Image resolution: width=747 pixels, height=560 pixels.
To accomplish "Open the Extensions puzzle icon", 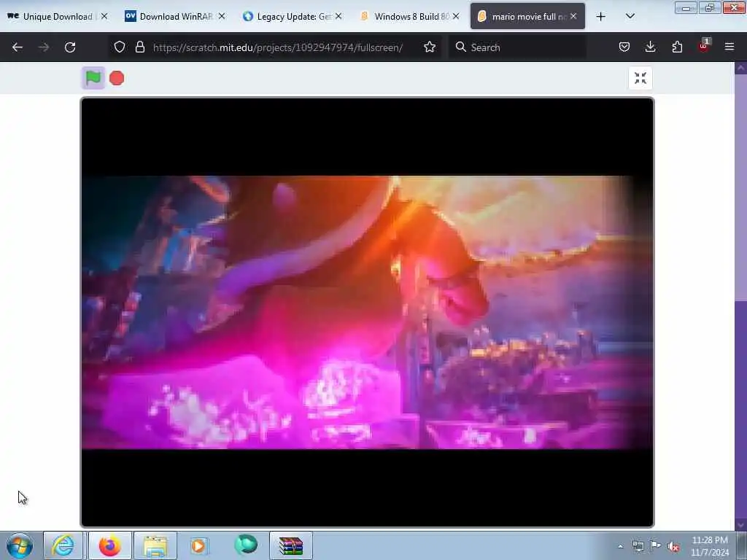I will (x=677, y=47).
